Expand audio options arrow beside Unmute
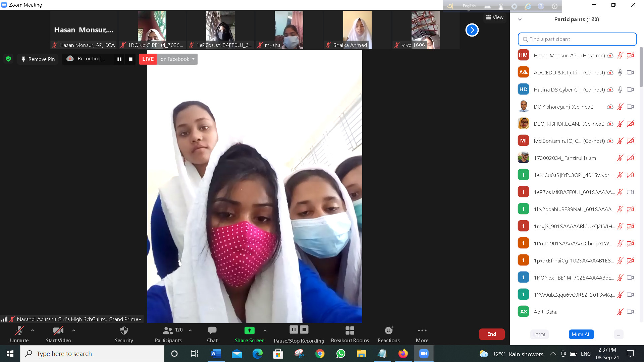The width and height of the screenshot is (644, 362). (x=33, y=330)
